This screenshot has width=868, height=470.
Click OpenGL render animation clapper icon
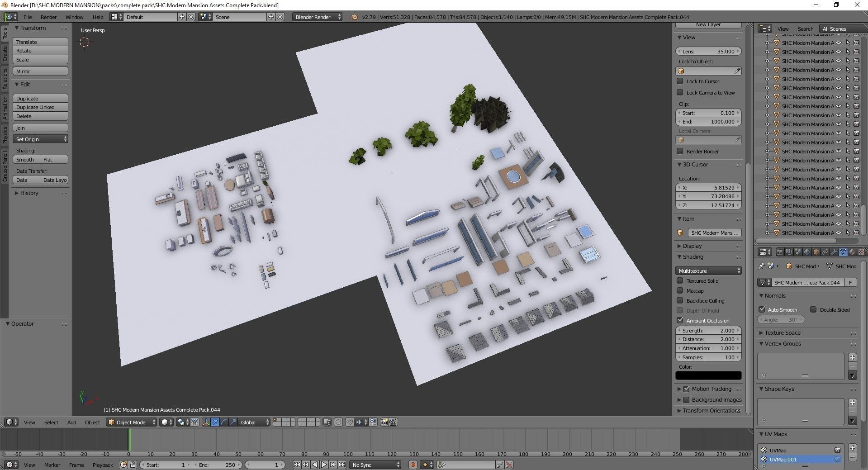[393, 422]
